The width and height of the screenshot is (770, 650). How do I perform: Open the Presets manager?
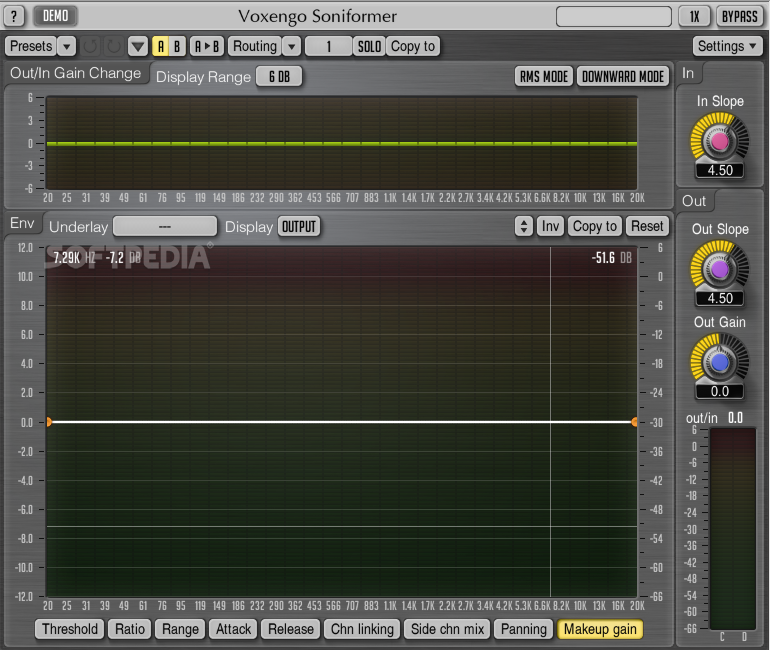coord(31,46)
